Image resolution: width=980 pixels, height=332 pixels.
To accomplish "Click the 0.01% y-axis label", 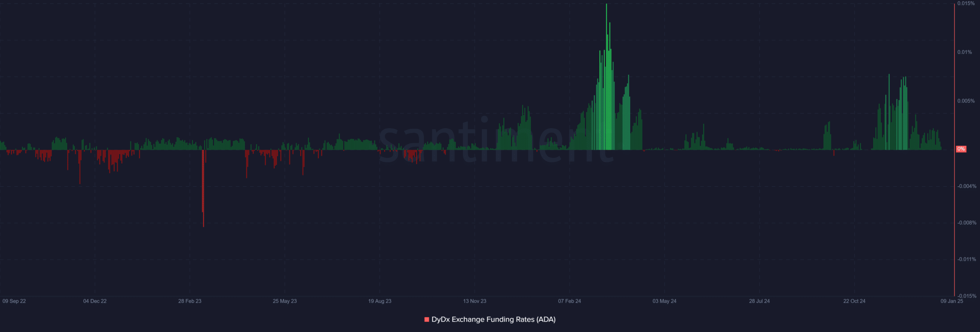I will pos(964,52).
